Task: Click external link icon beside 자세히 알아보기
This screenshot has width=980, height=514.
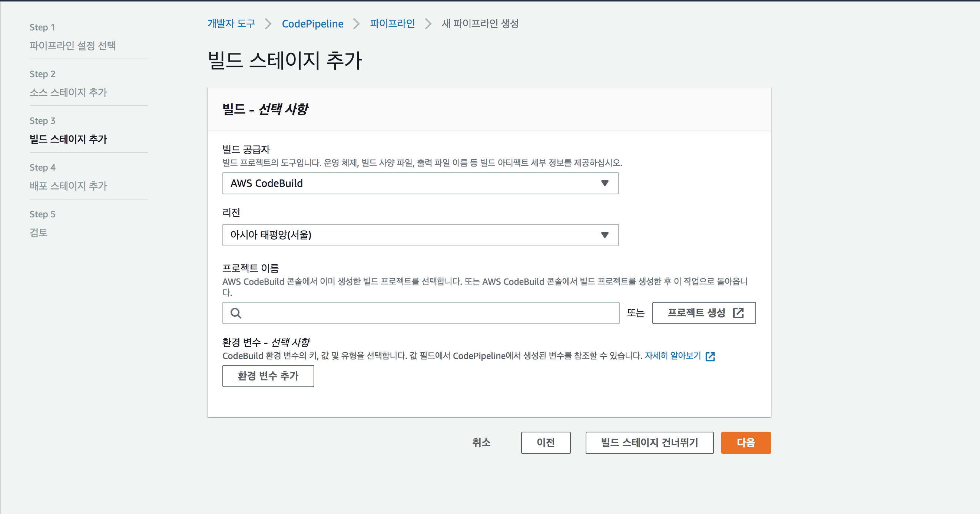Action: pyautogui.click(x=710, y=356)
